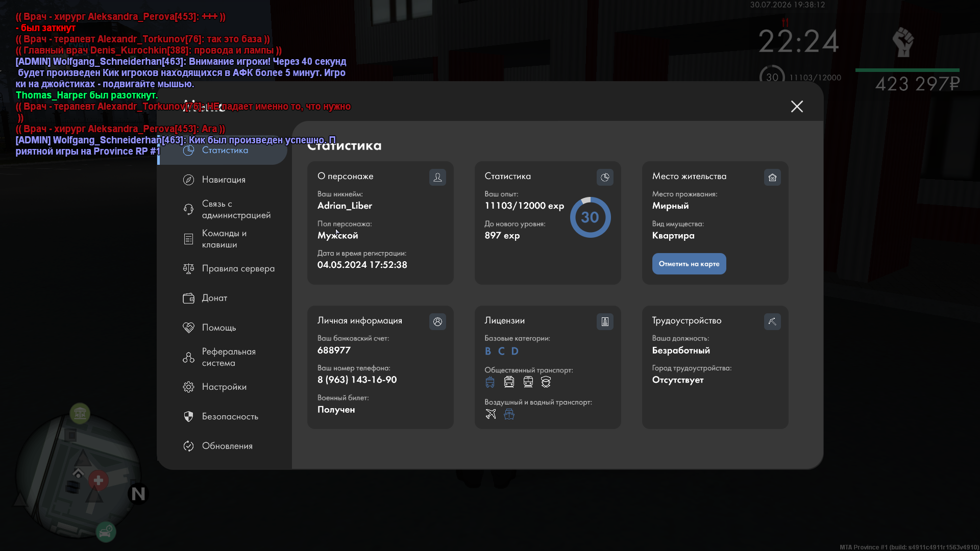Click the phone number 8 (963) 143-16-90
Screen dimensions: 980x551
coord(357,380)
